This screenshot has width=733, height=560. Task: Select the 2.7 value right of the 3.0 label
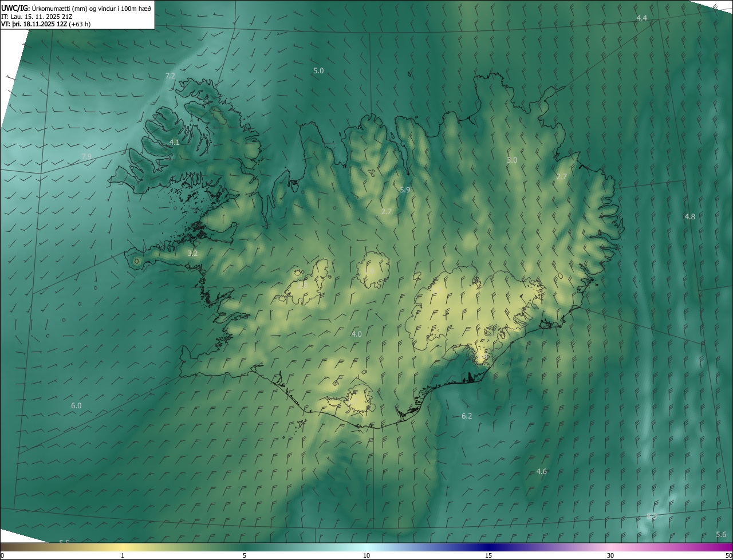point(562,177)
